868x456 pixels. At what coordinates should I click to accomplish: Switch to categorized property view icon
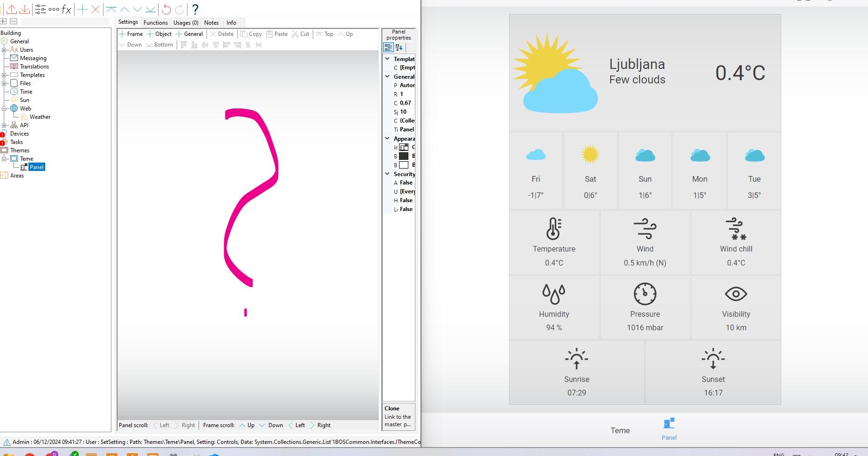(388, 48)
